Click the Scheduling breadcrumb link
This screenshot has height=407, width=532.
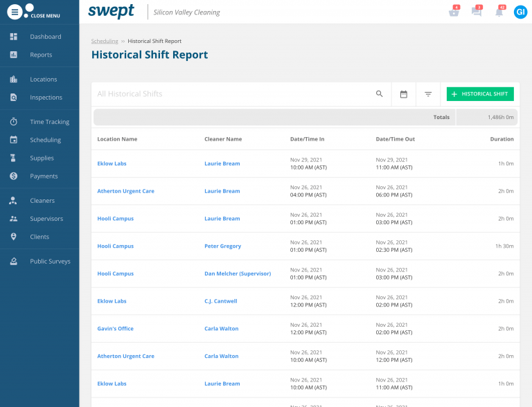point(105,41)
